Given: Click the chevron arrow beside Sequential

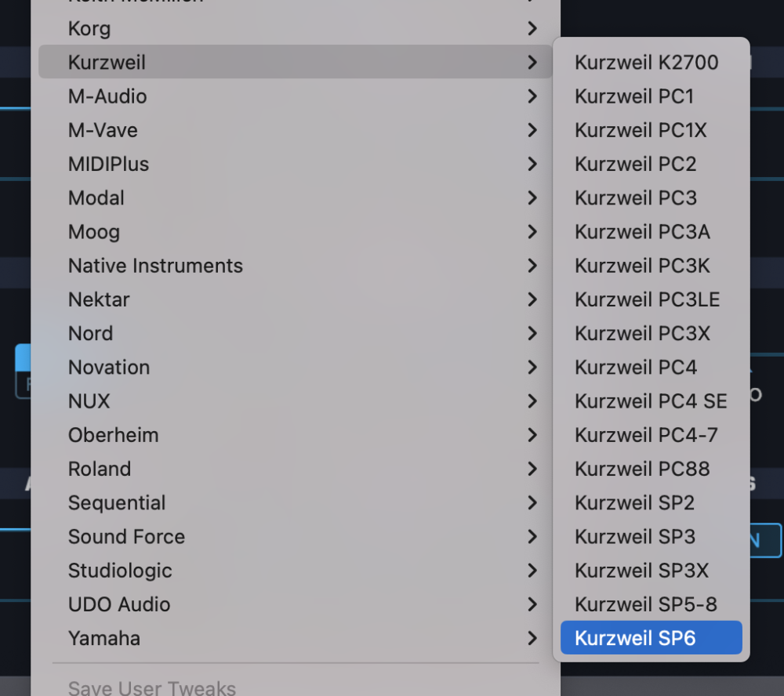Looking at the screenshot, I should click(x=532, y=503).
